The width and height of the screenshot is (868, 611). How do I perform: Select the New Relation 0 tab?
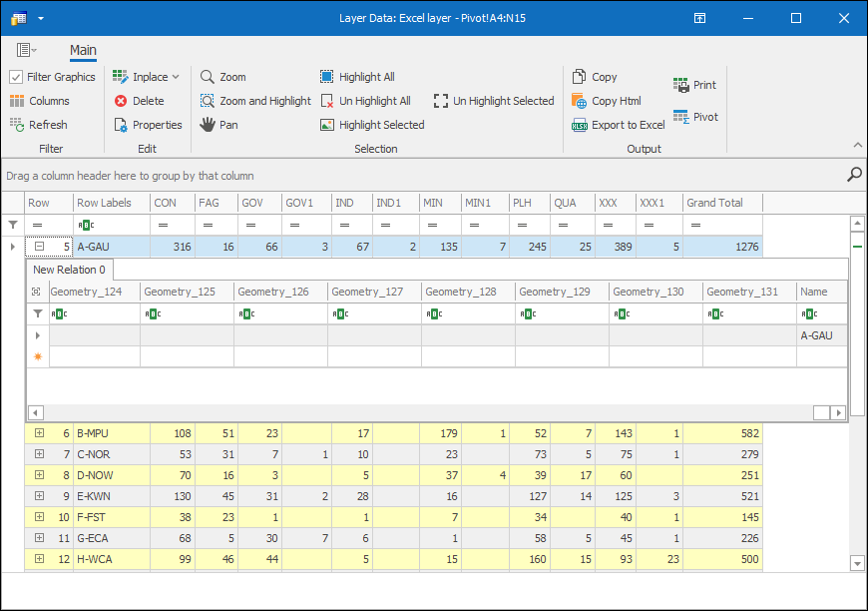[x=69, y=270]
